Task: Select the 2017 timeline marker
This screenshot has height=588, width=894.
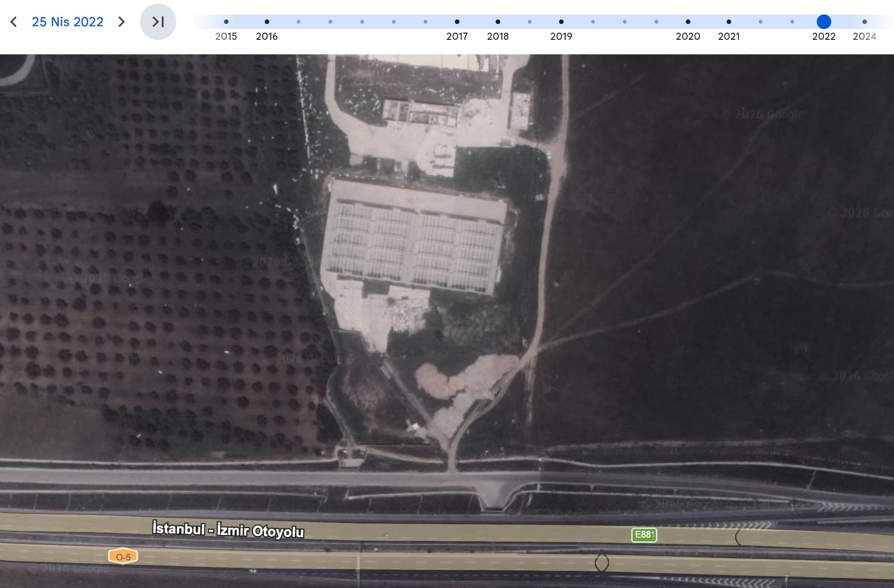Action: click(x=457, y=22)
